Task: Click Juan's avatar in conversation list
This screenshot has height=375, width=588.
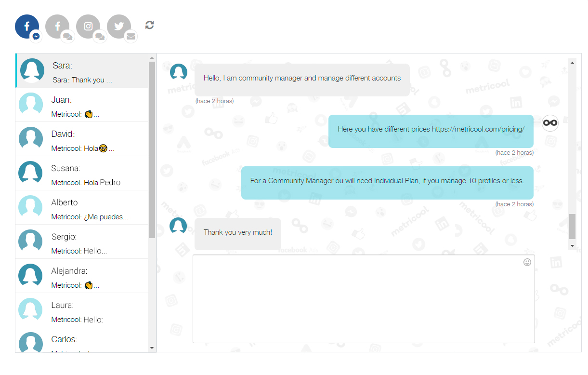Action: tap(31, 105)
